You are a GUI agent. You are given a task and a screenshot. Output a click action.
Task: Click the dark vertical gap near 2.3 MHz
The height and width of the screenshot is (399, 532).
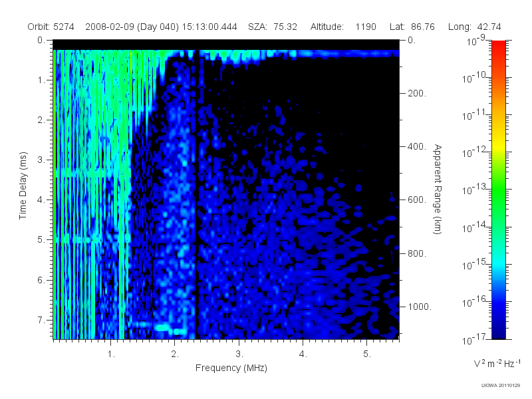pyautogui.click(x=197, y=194)
